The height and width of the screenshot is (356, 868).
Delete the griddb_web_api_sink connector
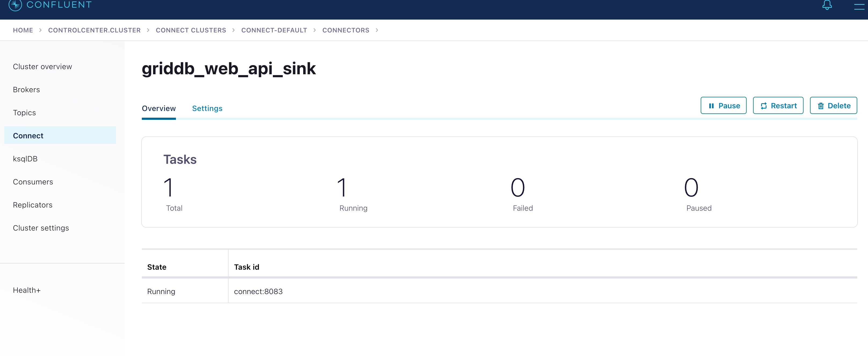point(833,106)
